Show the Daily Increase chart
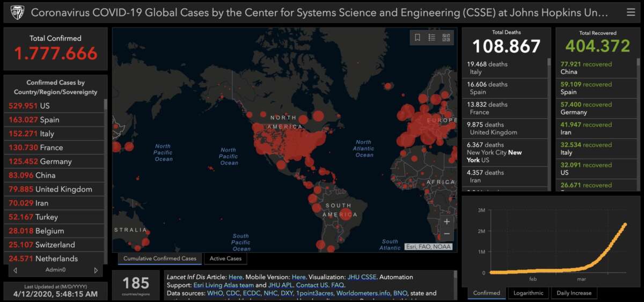 click(x=573, y=293)
